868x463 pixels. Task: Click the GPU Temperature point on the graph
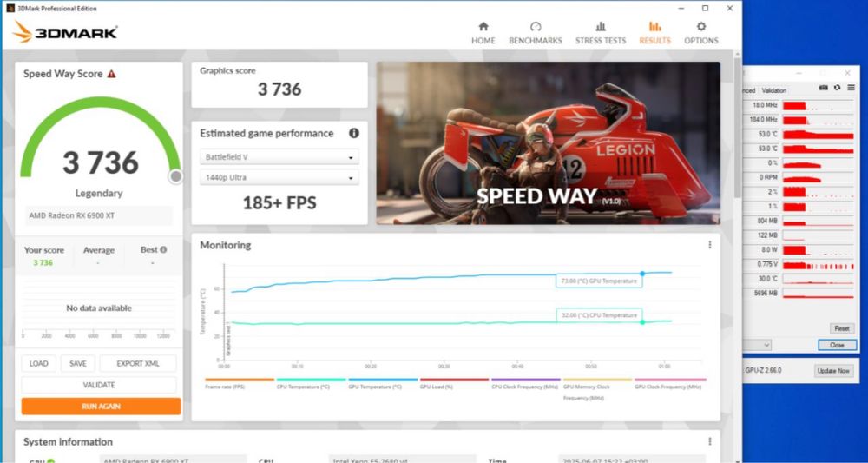click(x=642, y=274)
